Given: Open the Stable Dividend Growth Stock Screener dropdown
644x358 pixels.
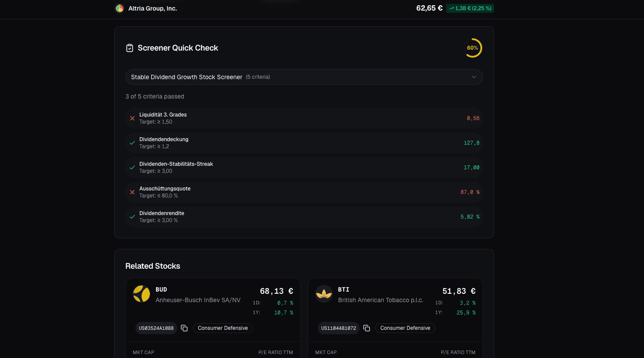Looking at the screenshot, I should [x=304, y=77].
